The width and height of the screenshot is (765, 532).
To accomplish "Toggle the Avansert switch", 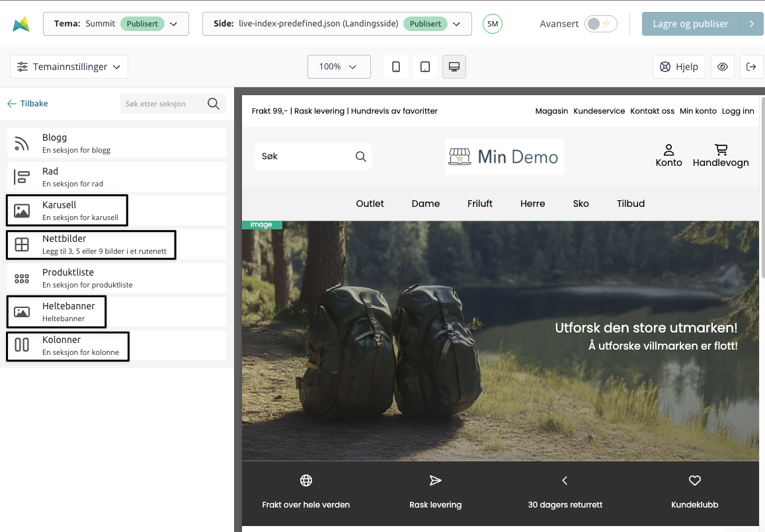I will click(x=600, y=24).
